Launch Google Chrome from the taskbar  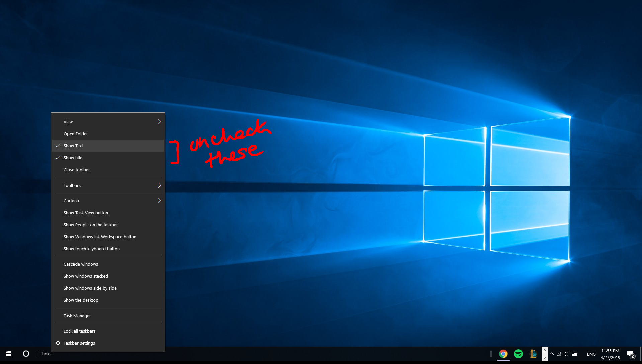point(503,354)
